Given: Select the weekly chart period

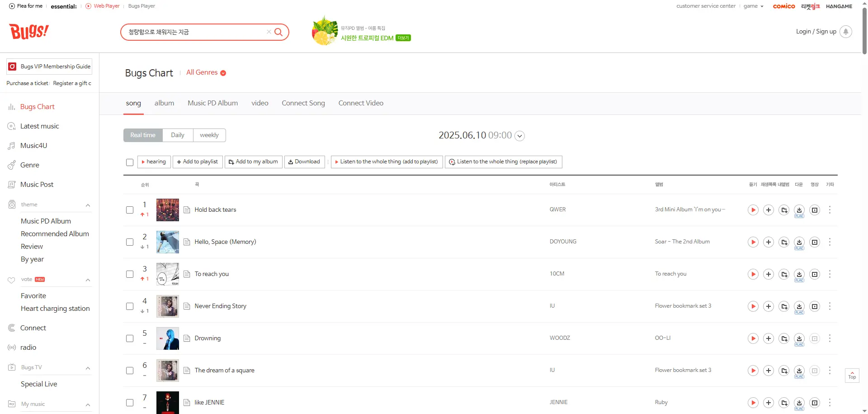Looking at the screenshot, I should click(x=209, y=135).
